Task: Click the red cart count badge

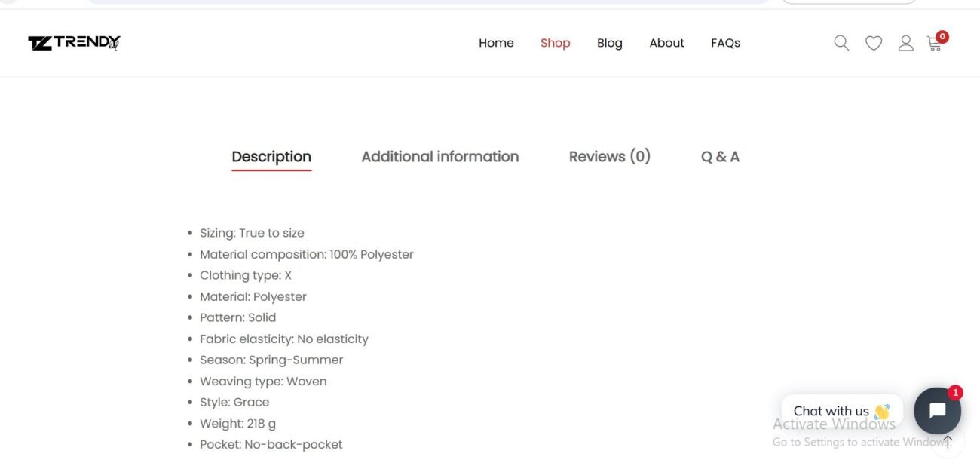Action: pos(942,36)
